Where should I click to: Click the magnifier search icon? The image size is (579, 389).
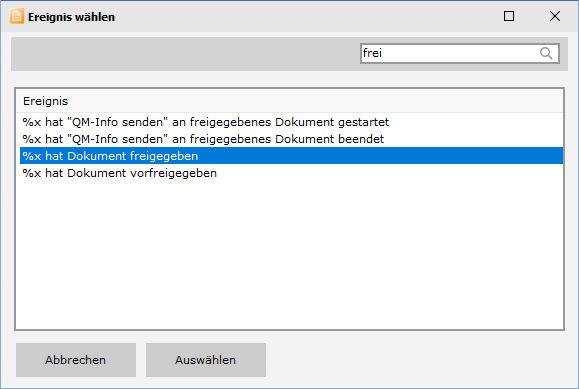546,54
